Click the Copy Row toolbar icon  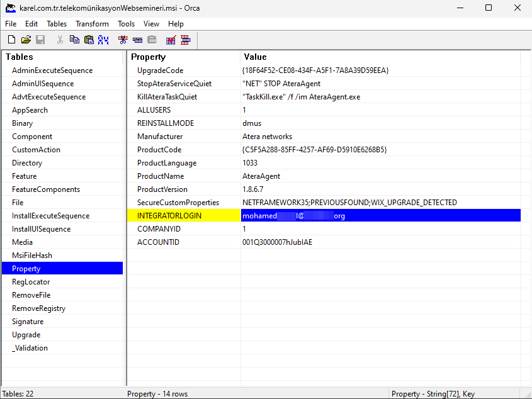[x=137, y=40]
